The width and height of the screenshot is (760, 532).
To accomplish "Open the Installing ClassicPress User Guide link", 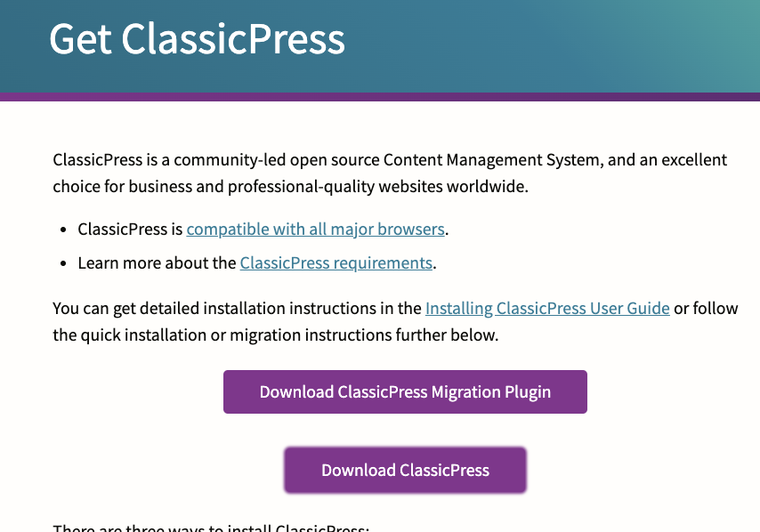I will [547, 309].
